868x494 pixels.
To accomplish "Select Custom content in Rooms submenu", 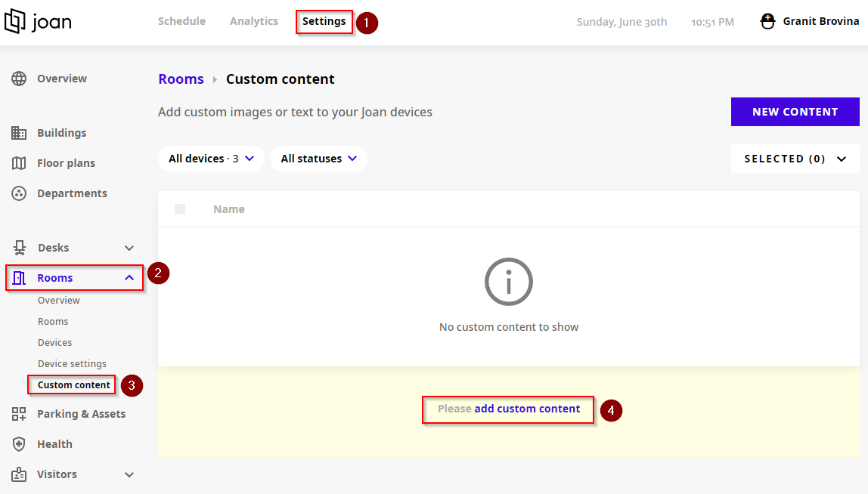I will click(x=73, y=385).
